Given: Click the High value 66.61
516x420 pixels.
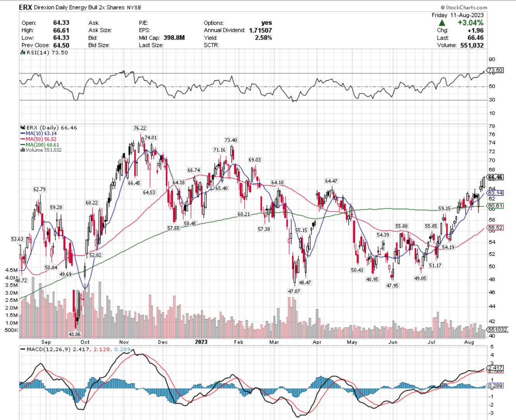Looking at the screenshot, I should pyautogui.click(x=61, y=30).
